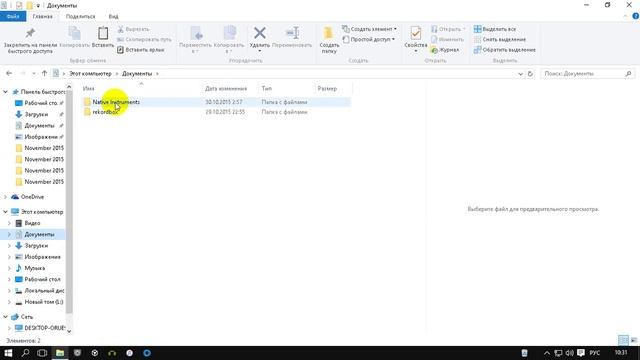640x360 pixels.
Task: Open Action Center notifications icon
Action: (581, 353)
